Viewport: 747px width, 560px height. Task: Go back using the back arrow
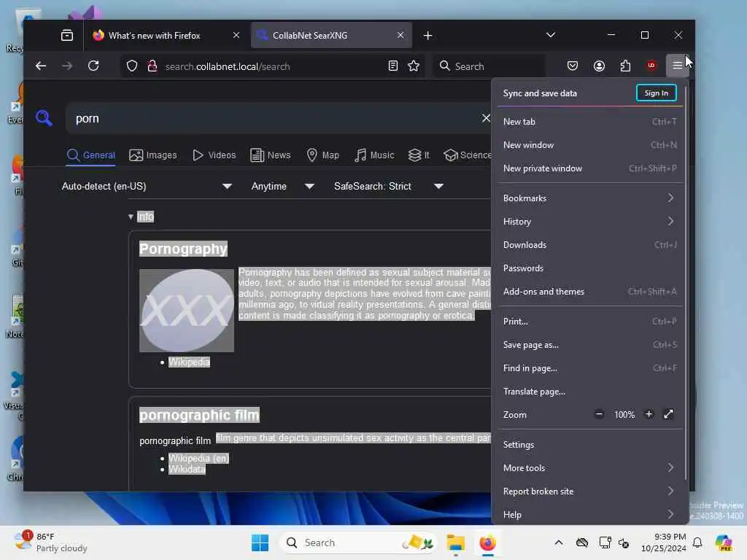pos(41,66)
